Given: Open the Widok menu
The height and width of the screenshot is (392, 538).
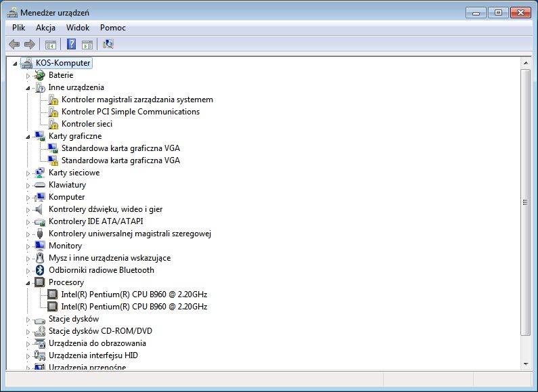Looking at the screenshot, I should click(x=78, y=28).
